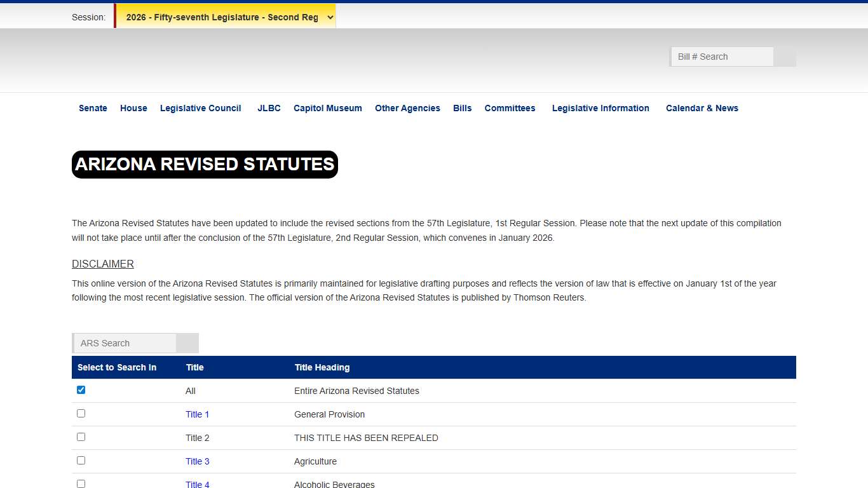Click the ARS Search submit button
The image size is (868, 488).
tap(187, 342)
